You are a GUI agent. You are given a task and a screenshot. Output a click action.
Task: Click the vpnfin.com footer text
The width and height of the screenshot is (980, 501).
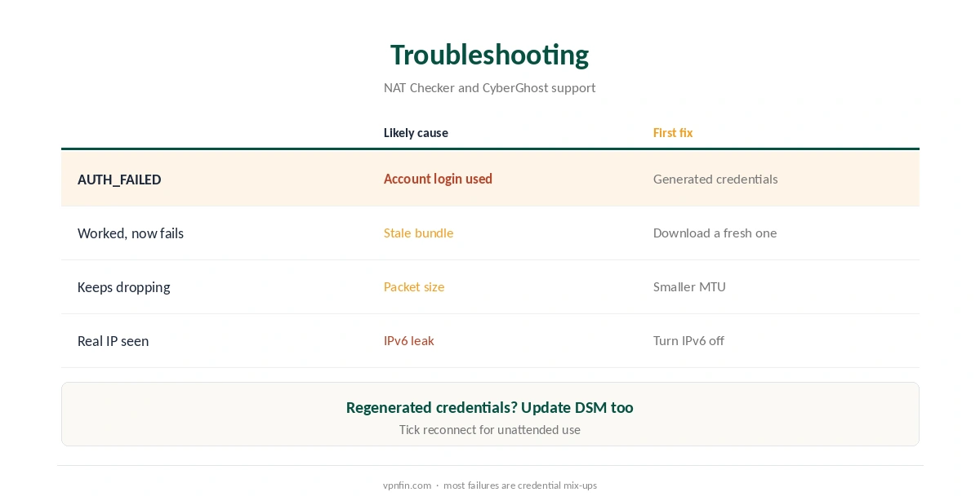click(x=407, y=485)
